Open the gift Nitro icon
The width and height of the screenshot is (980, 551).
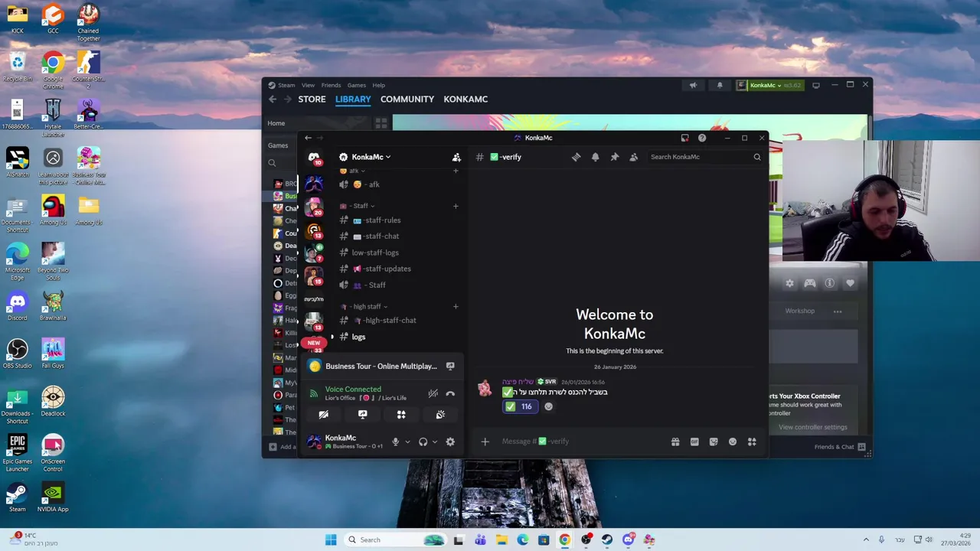pos(675,442)
